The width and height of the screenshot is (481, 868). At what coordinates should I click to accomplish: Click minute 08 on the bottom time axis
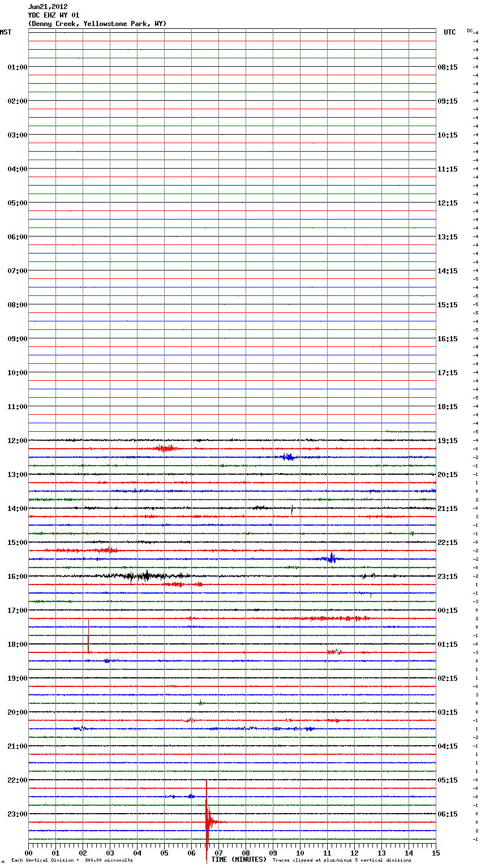pyautogui.click(x=246, y=853)
